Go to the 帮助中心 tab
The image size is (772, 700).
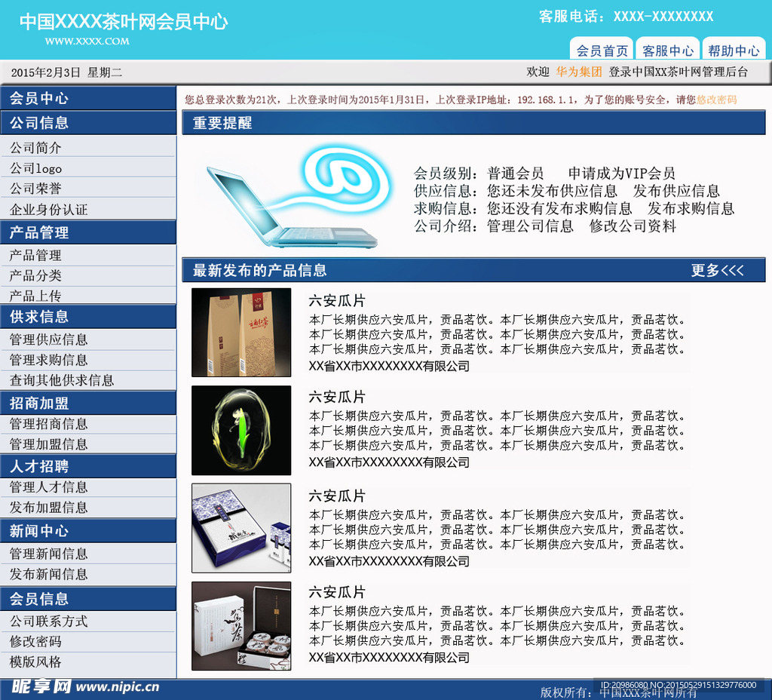point(733,51)
